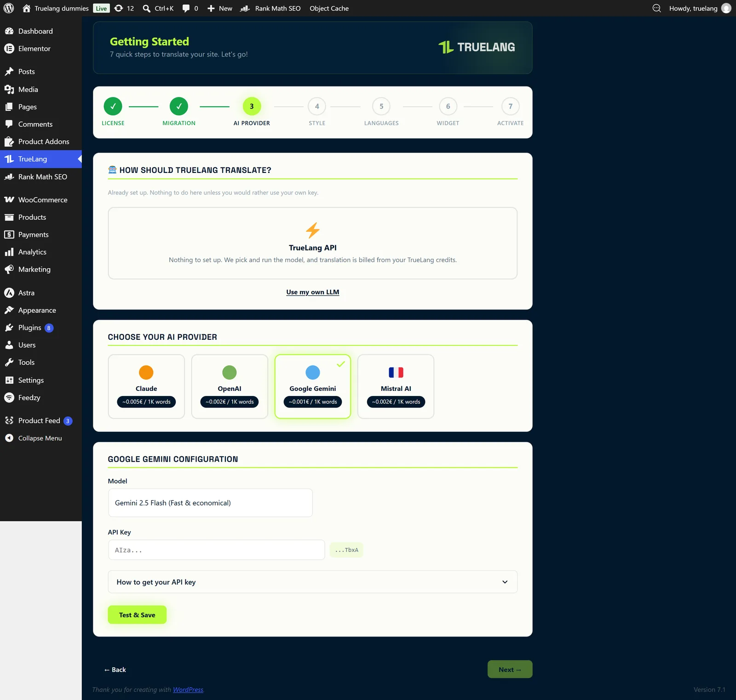Expand How to get your API key
736x700 pixels.
click(313, 582)
